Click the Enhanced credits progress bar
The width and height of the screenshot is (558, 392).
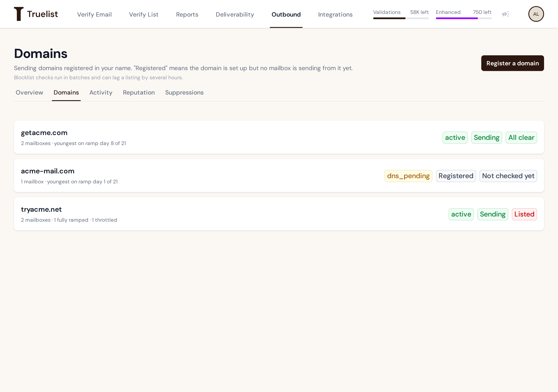464,18
